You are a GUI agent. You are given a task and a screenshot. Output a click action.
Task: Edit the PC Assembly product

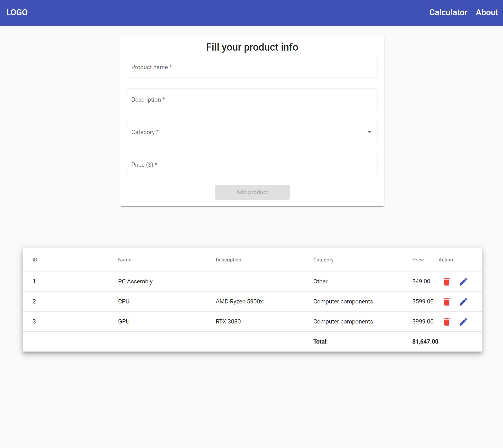click(464, 281)
